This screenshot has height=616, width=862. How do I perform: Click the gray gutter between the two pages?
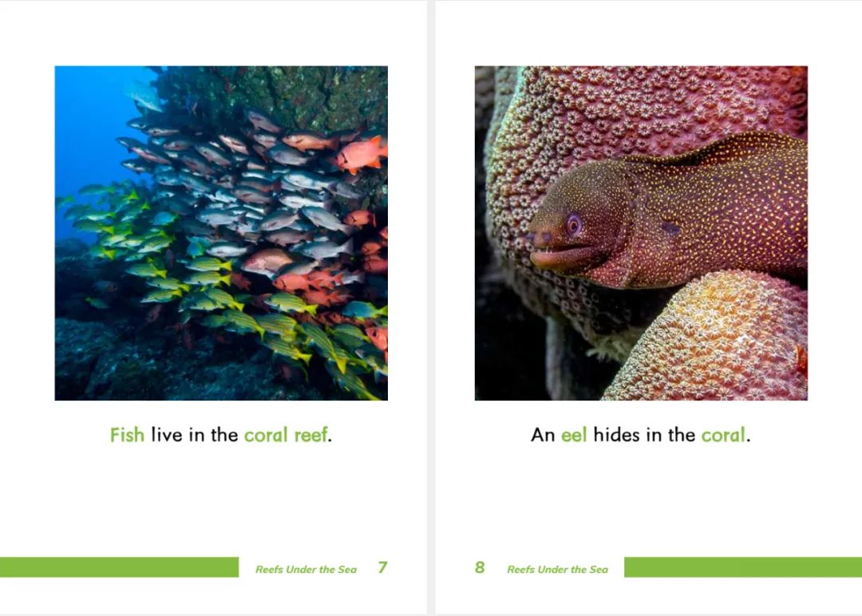[431, 308]
